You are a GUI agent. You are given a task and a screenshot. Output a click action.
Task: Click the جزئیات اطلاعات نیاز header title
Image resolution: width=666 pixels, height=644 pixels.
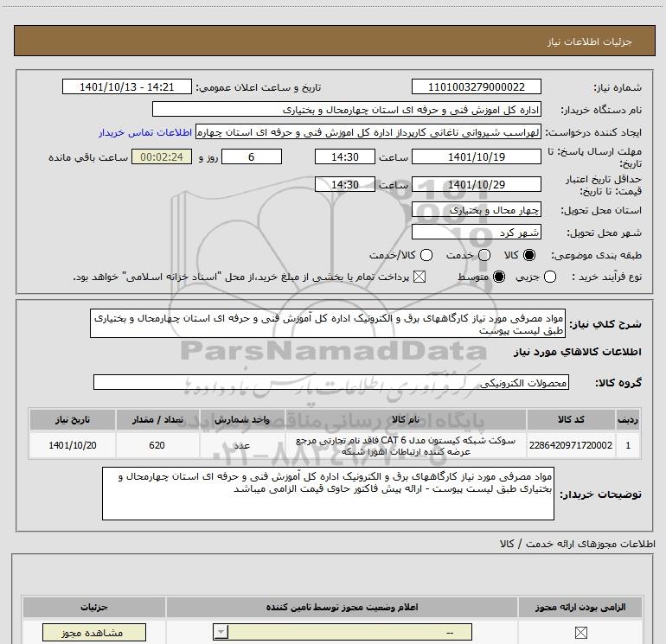click(590, 41)
